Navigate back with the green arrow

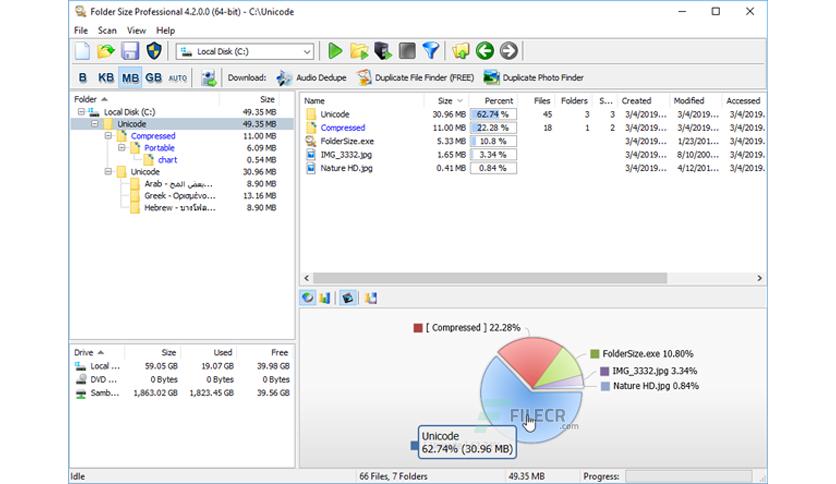tap(485, 51)
